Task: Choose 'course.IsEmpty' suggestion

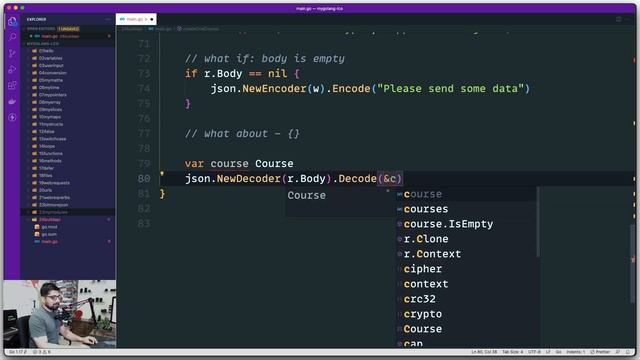Action: (x=467, y=224)
